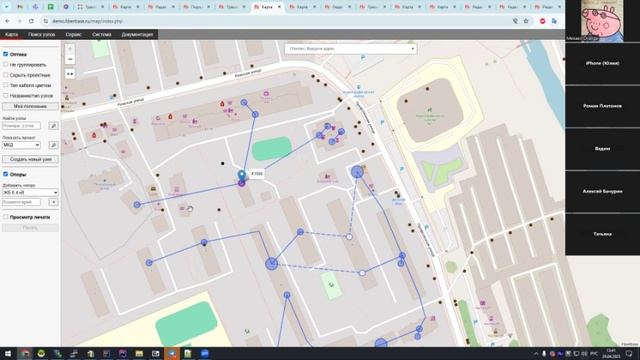Click the plus button to add a pole
Screen dimensions: 640x360
click(53, 202)
